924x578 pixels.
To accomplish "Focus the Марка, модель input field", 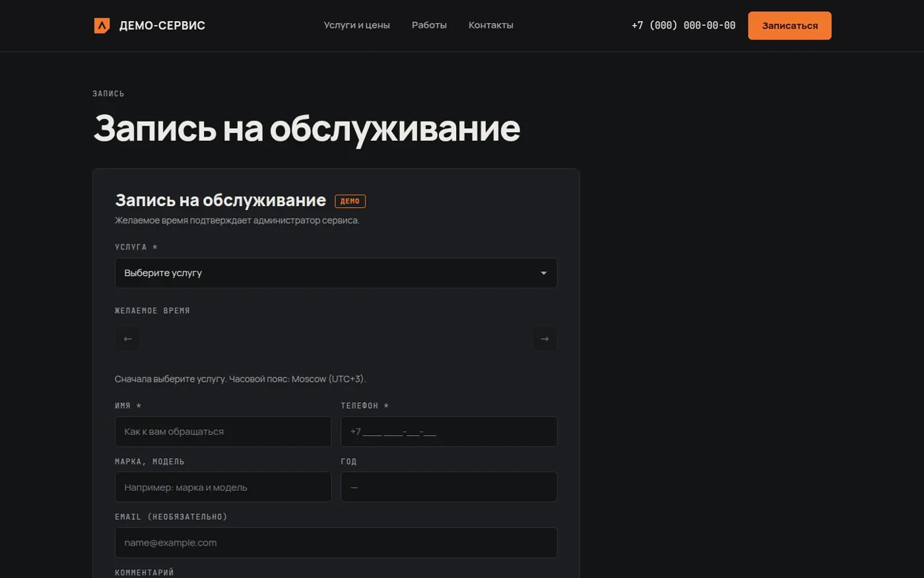I will coord(223,487).
